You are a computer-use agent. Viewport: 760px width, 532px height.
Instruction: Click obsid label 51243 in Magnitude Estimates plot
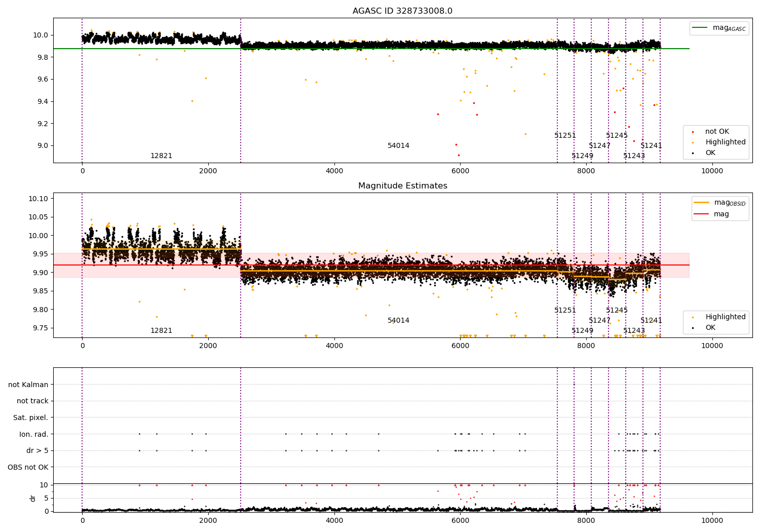[x=634, y=331]
